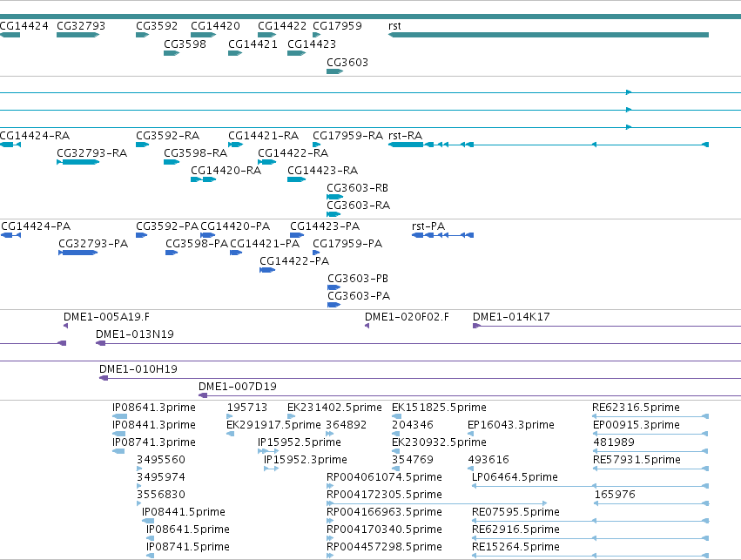Select the IP08641.3prime EST label
This screenshot has height=560, width=741.
tap(154, 408)
